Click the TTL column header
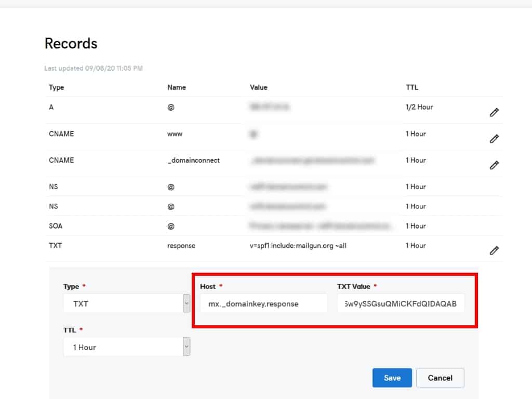This screenshot has height=399, width=532. (x=411, y=87)
